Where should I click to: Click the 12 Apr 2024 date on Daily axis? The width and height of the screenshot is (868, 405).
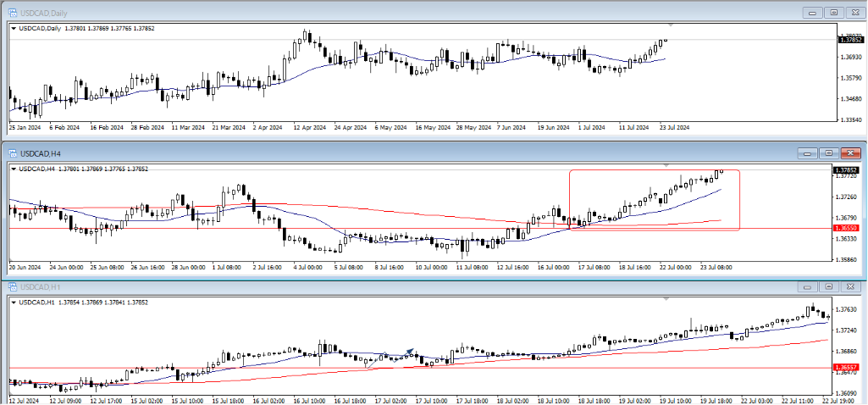309,128
